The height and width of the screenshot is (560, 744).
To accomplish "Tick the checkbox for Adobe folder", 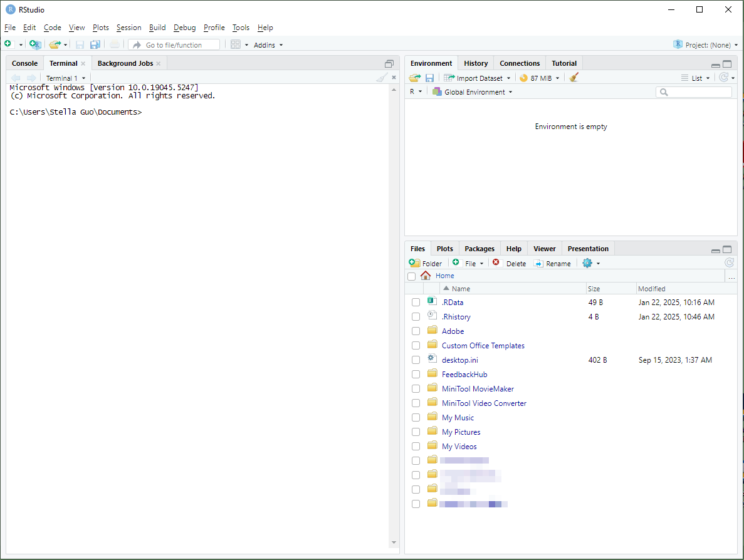I will pos(416,331).
